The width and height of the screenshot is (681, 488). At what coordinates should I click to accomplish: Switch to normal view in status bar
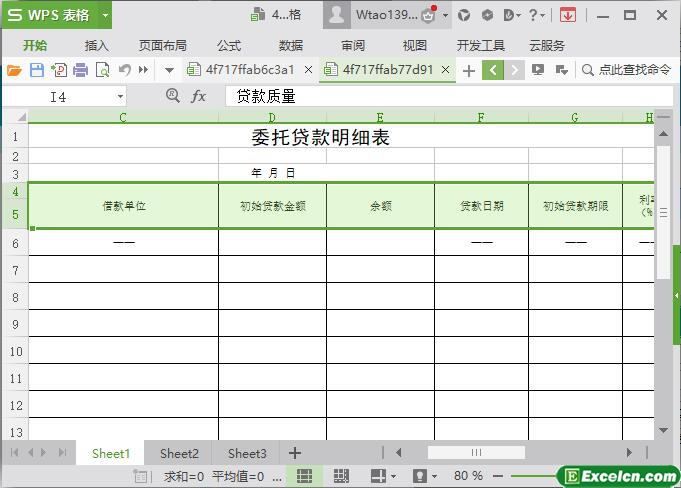pos(305,476)
